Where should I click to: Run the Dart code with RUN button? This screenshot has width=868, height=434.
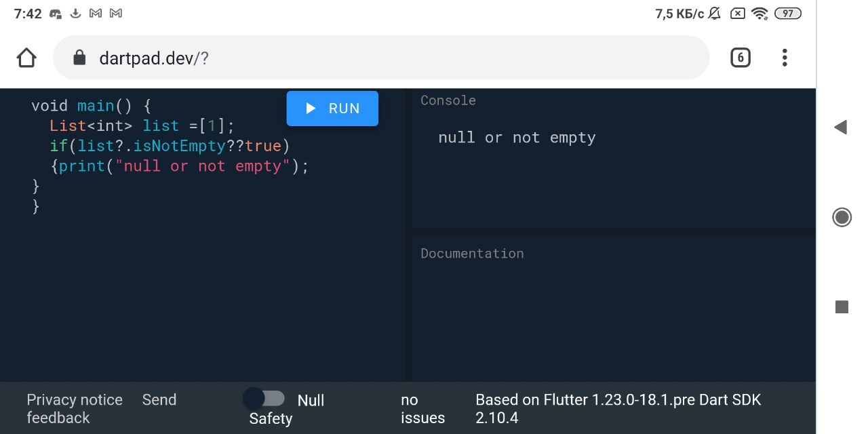332,108
